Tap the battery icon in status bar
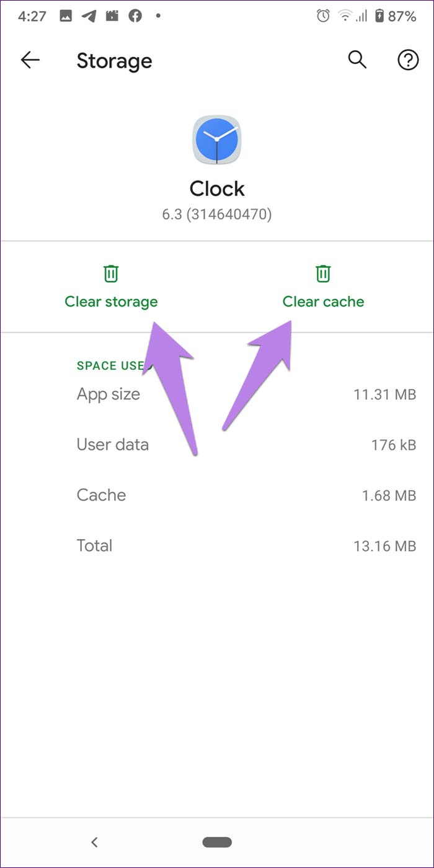Image resolution: width=434 pixels, height=868 pixels. coord(378,17)
